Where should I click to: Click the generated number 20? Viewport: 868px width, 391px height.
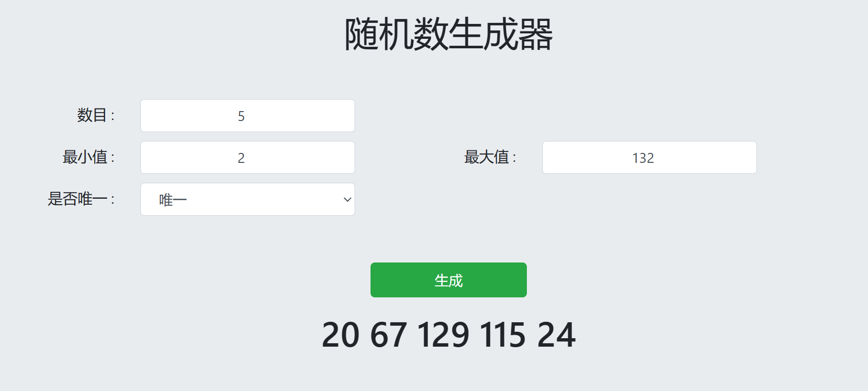tap(341, 335)
